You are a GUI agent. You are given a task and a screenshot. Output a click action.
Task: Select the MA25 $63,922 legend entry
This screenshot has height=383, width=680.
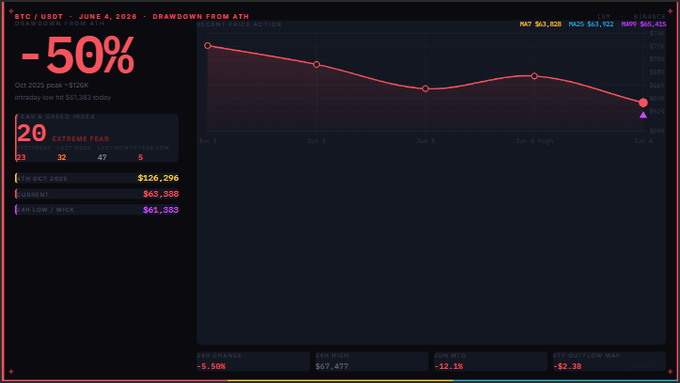pyautogui.click(x=591, y=24)
